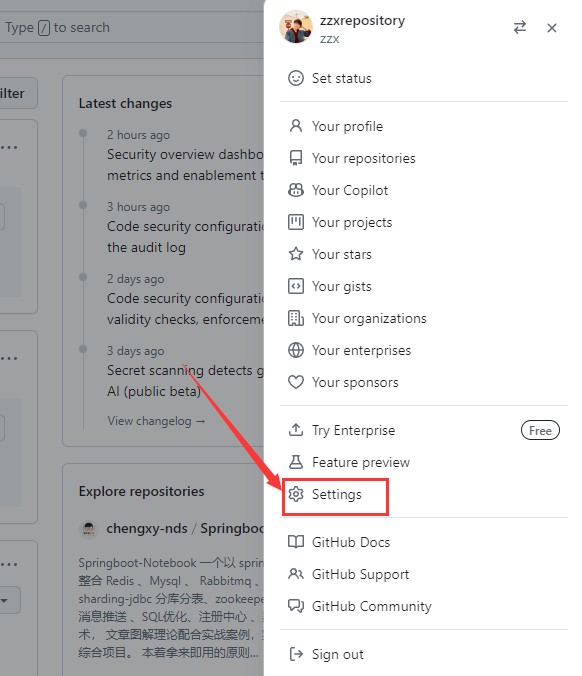Image resolution: width=582 pixels, height=676 pixels.
Task: Click the heart icon for Your sponsors
Action: (296, 382)
